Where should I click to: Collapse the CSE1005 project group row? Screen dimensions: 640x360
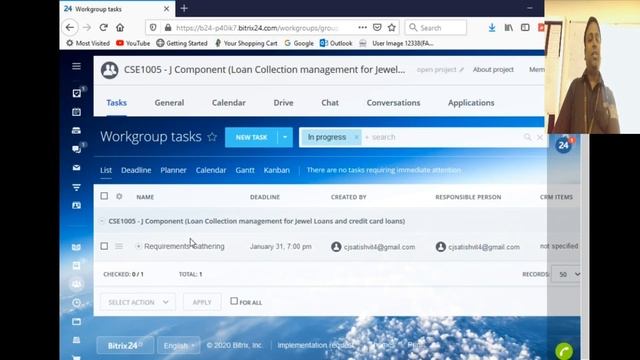coord(102,221)
